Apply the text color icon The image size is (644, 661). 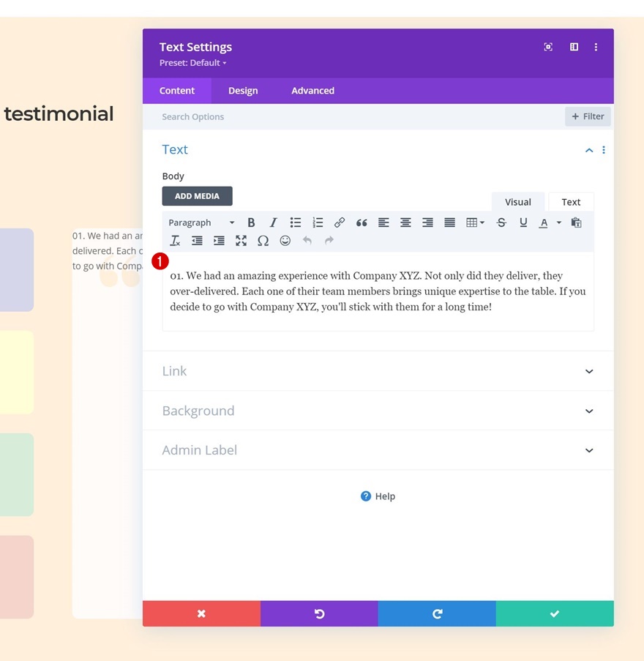tap(544, 223)
